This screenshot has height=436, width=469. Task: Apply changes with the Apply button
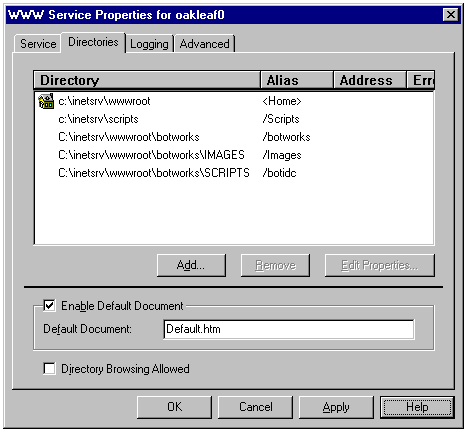pyautogui.click(x=336, y=407)
